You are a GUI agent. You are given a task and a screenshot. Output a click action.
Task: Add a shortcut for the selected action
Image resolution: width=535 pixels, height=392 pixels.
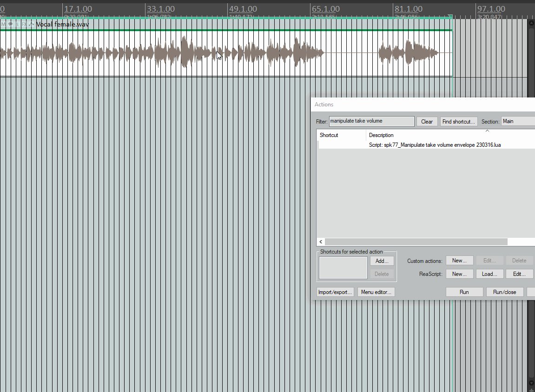(382, 261)
